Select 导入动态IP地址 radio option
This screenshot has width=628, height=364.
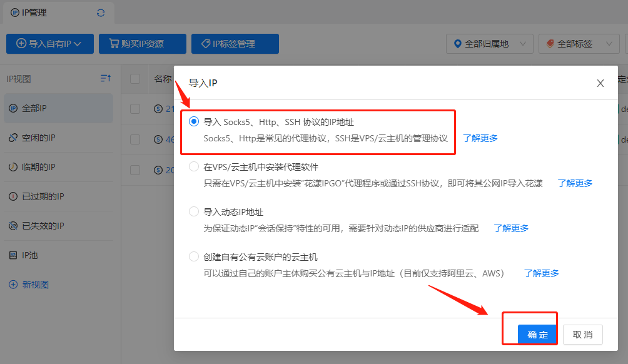click(x=194, y=212)
